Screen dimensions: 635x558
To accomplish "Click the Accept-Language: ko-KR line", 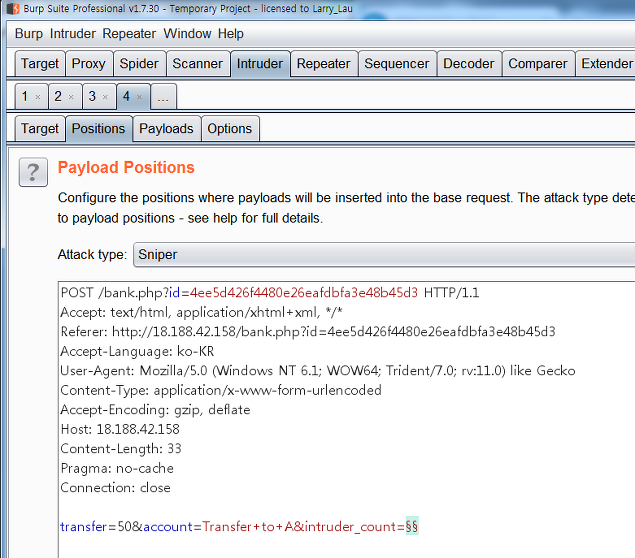I will click(x=137, y=351).
